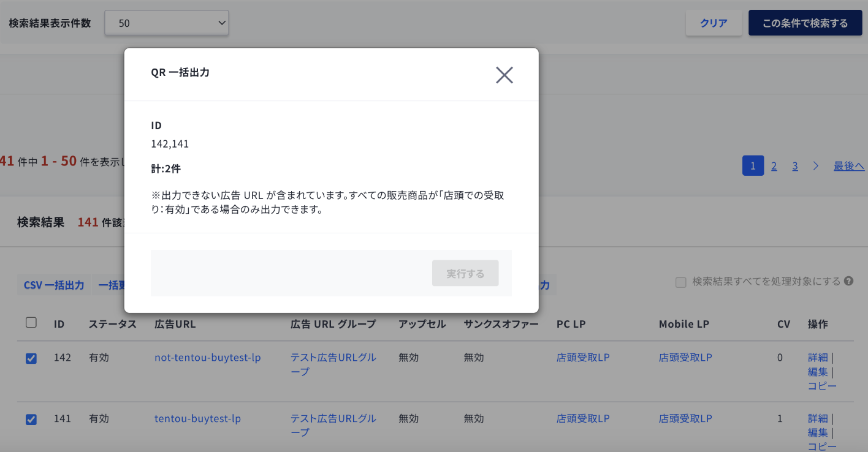This screenshot has width=868, height=452.
Task: Click the QR 一括出力 dialog title
Action: pos(180,72)
